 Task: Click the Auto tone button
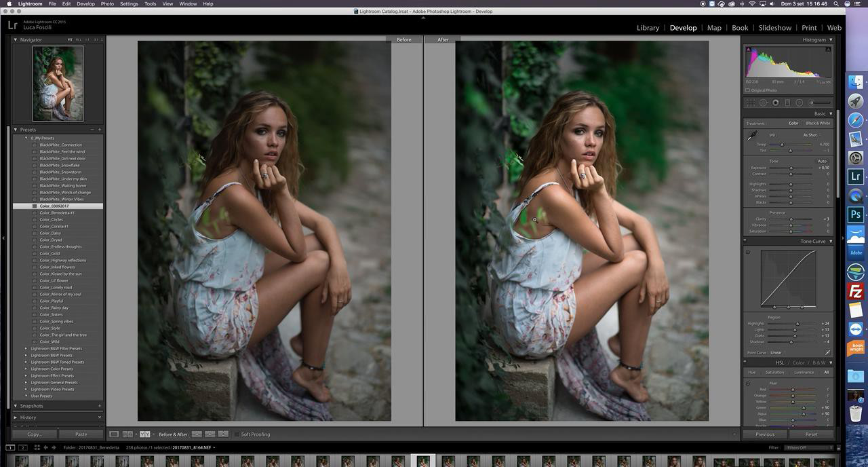pos(822,161)
